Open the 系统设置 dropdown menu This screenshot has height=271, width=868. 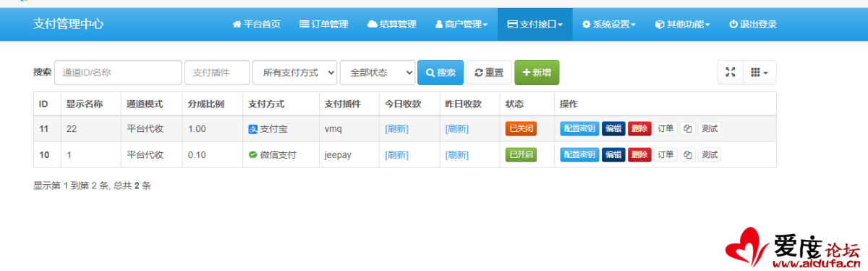click(608, 24)
